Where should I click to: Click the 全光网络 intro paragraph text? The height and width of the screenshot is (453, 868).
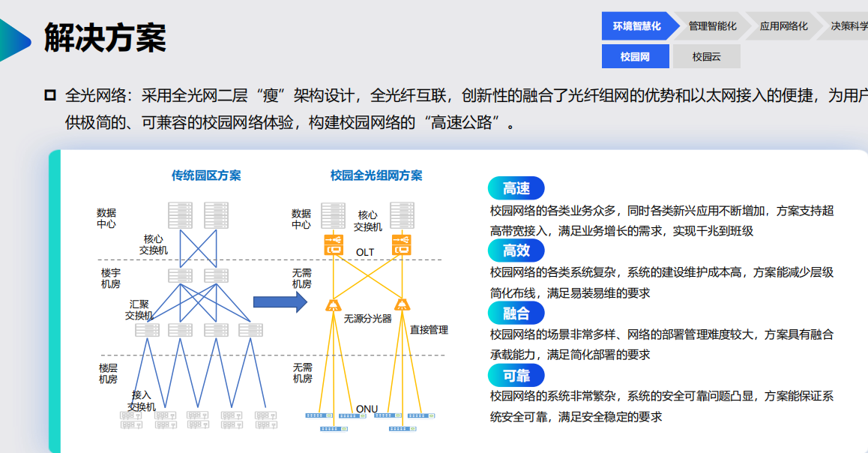pyautogui.click(x=466, y=109)
